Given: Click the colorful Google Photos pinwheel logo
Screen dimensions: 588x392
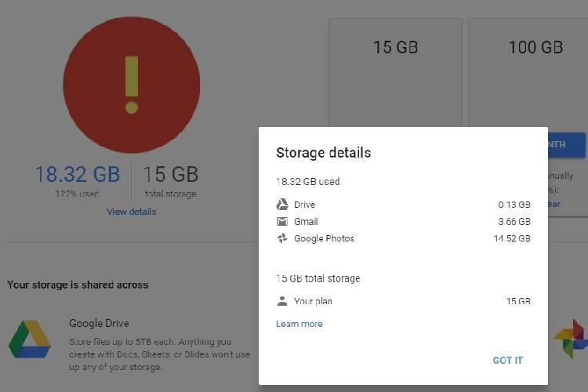Looking at the screenshot, I should [571, 339].
